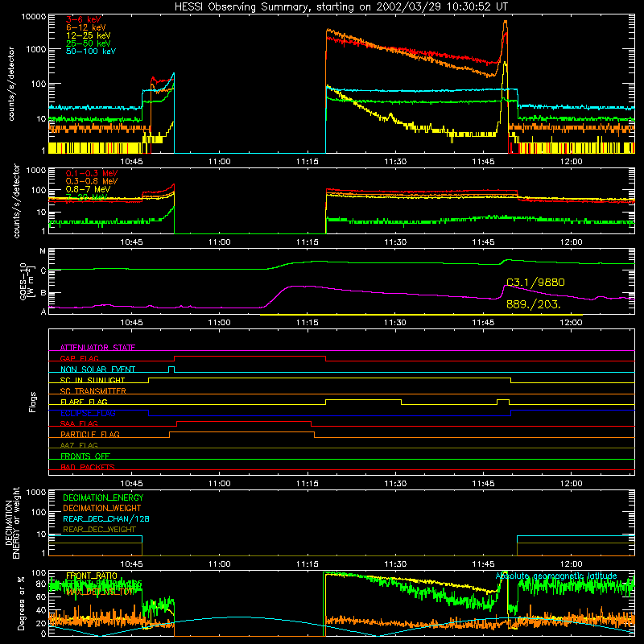Click the "DECIMATION_WEIGHT" legend label
Viewport: 644px width, 644px height.
[102, 508]
